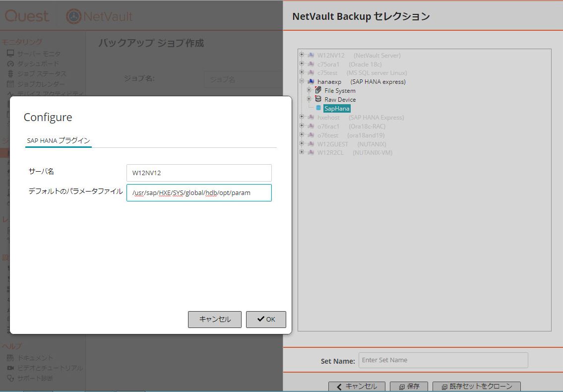The image size is (563, 392).
Task: Click the hanaexp client machine icon
Action: coord(311,81)
